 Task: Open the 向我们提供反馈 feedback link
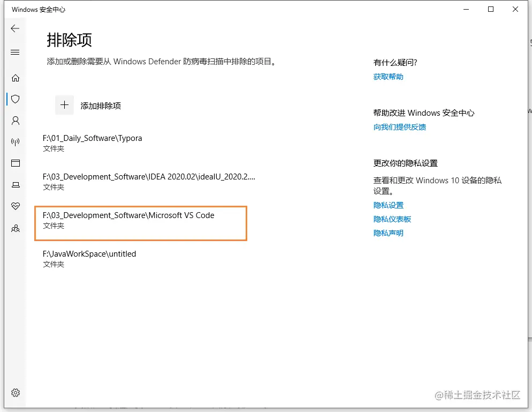click(400, 127)
